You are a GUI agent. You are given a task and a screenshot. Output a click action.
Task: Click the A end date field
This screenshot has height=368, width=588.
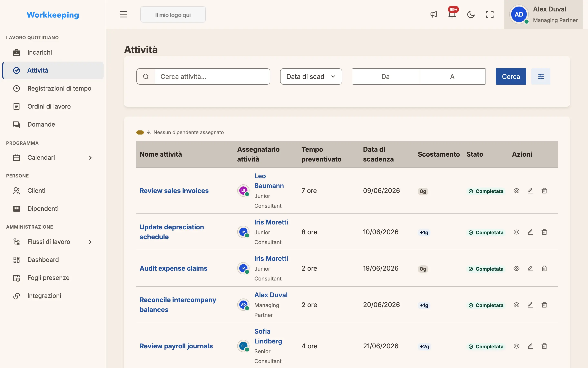pyautogui.click(x=452, y=76)
